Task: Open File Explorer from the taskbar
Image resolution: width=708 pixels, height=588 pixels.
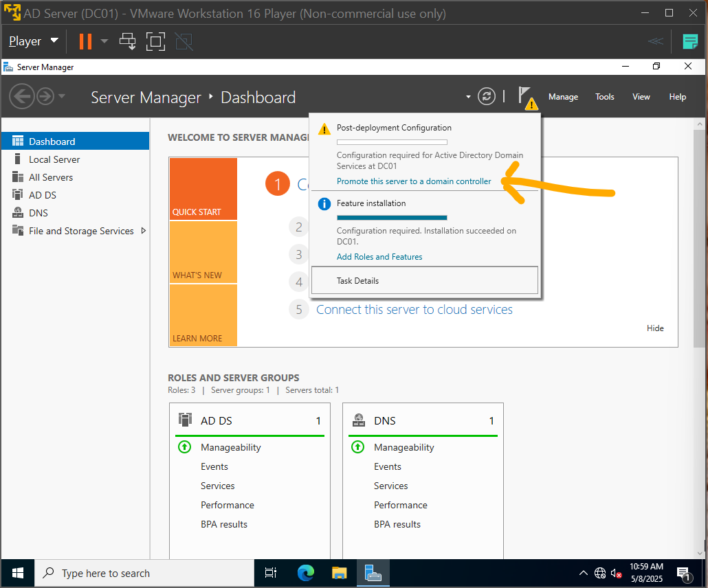Action: pyautogui.click(x=339, y=573)
